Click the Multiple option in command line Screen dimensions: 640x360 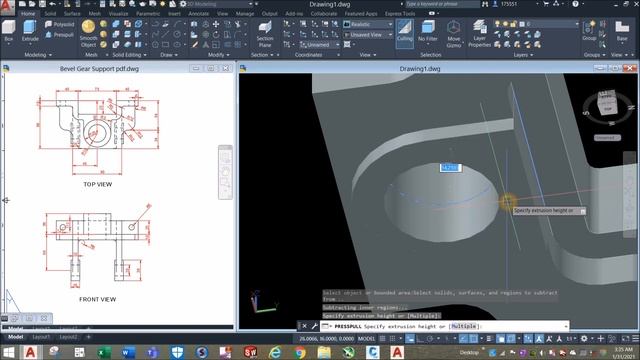pyautogui.click(x=464, y=327)
